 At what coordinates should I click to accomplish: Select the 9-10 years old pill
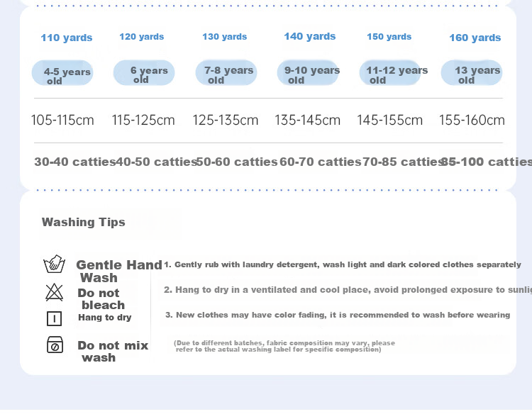pos(308,72)
